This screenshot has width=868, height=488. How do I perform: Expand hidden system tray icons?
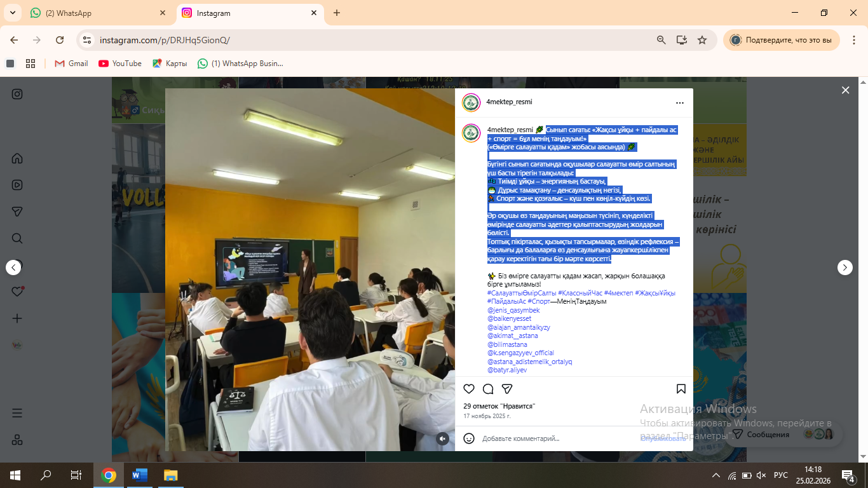point(716,475)
